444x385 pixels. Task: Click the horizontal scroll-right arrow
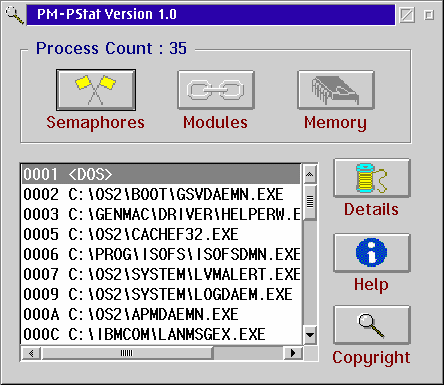(x=293, y=353)
